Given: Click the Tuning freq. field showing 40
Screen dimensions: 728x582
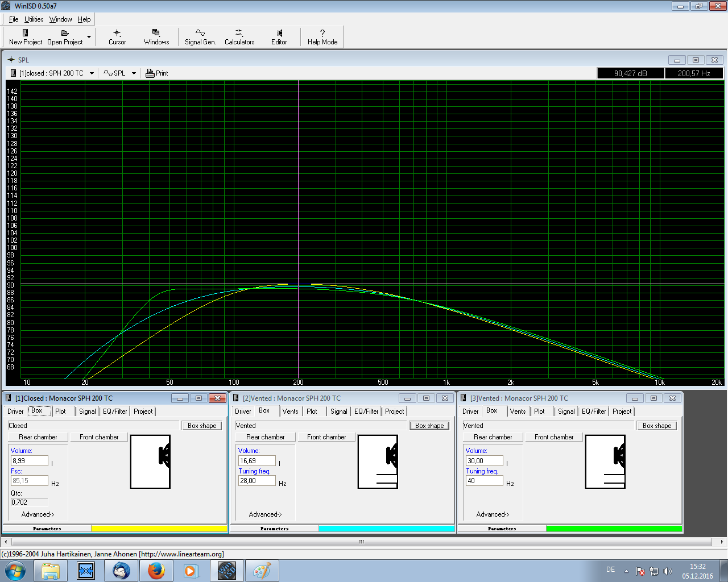Looking at the screenshot, I should tap(484, 481).
